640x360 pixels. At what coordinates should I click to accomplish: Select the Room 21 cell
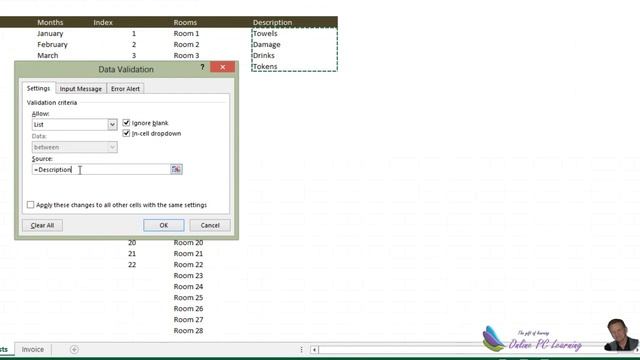188,253
